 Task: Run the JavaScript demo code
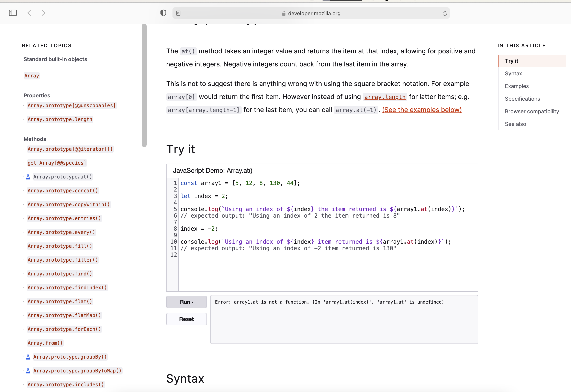[x=186, y=302]
